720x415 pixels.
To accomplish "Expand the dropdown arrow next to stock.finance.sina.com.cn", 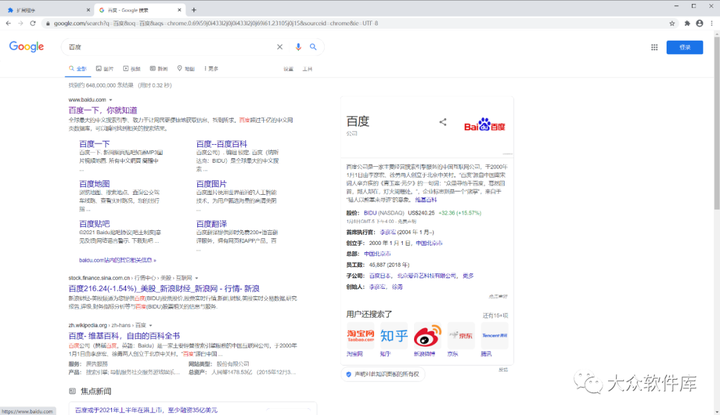I will pyautogui.click(x=197, y=278).
